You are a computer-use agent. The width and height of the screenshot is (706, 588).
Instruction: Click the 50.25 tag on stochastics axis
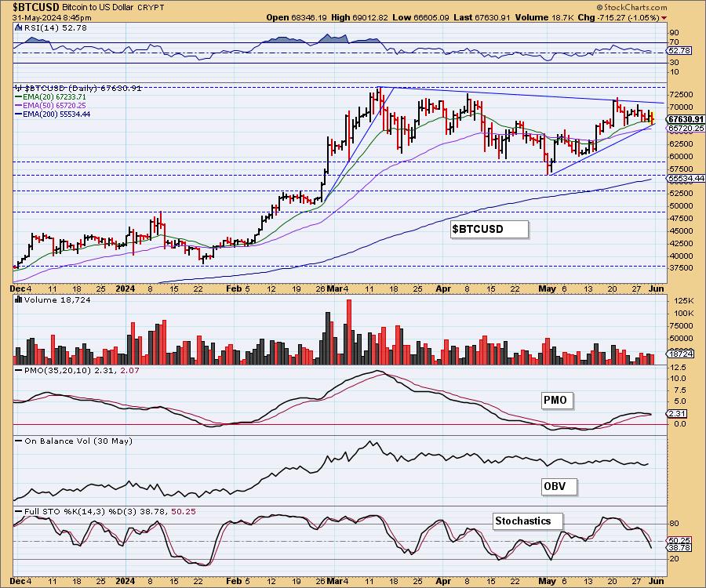679,541
